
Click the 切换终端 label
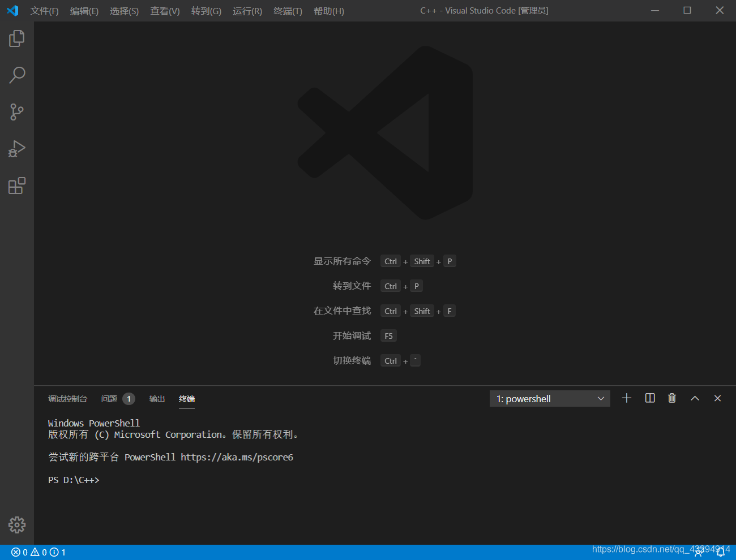(x=352, y=361)
